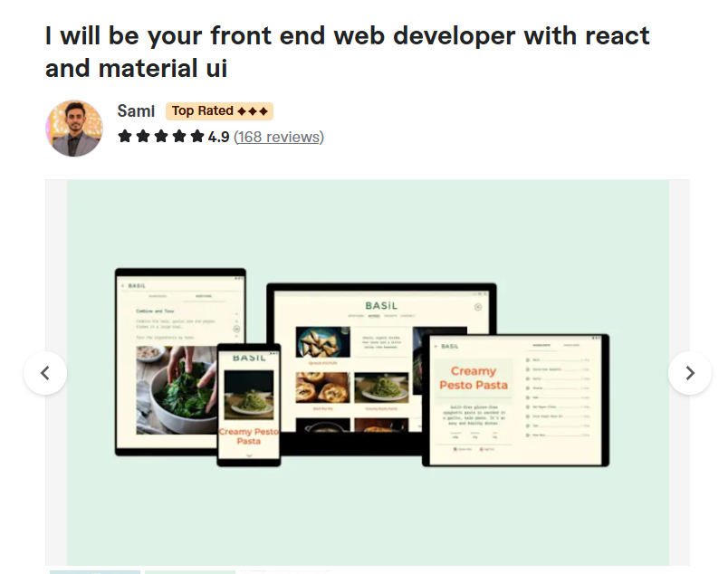Click the seller name Sami
728x574 pixels.
tap(136, 111)
